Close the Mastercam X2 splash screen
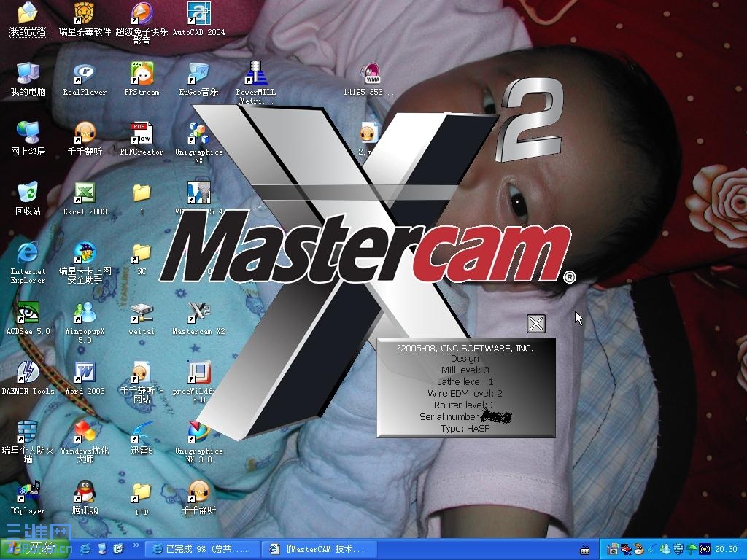Image resolution: width=747 pixels, height=560 pixels. coord(536,324)
